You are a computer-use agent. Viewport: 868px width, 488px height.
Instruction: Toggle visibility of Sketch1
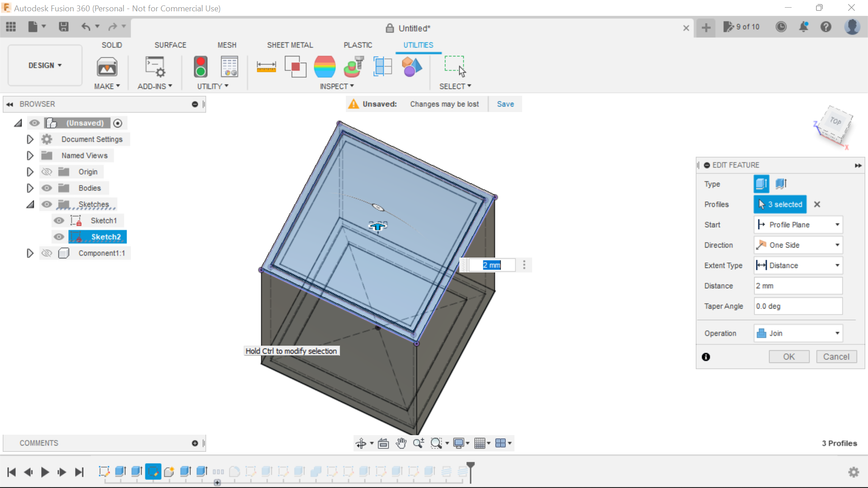coord(59,221)
